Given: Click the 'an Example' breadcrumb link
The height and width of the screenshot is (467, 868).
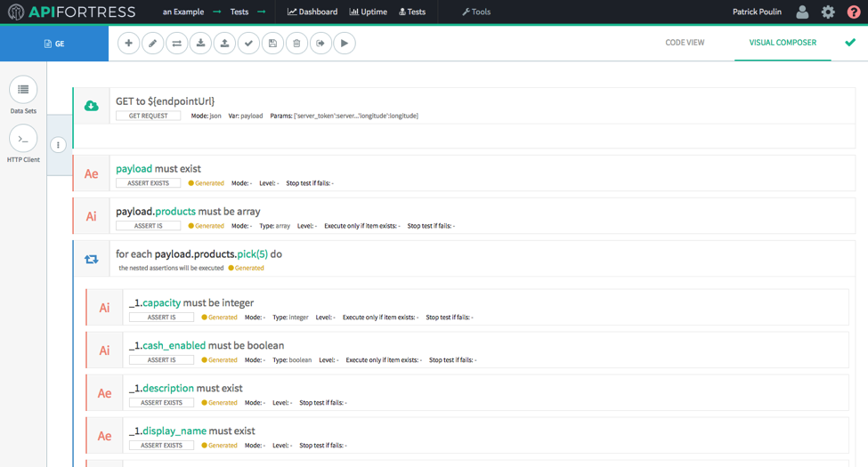Looking at the screenshot, I should point(183,12).
